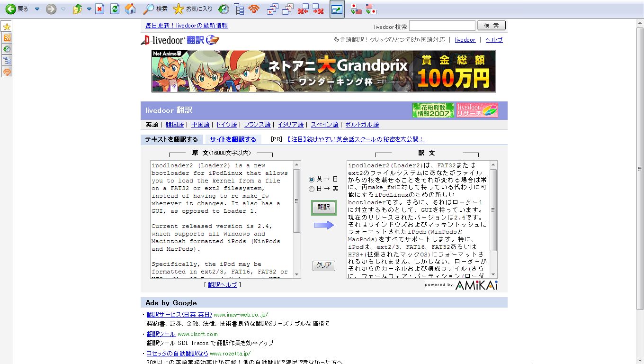Toggle the highlighted full-screen window icon
Image resolution: width=644 pixels, height=364 pixels.
point(337,9)
